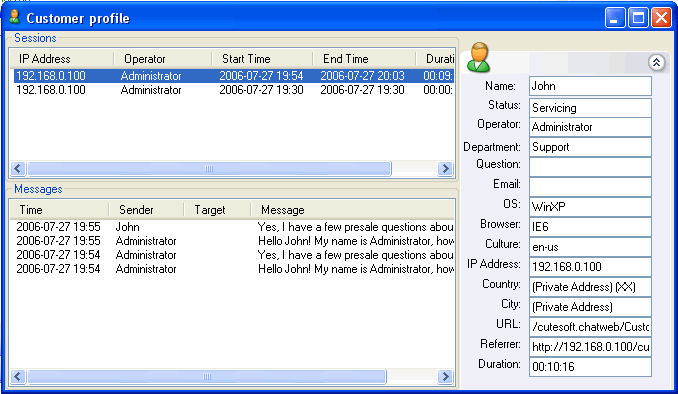
Task: Select Administrator's 19:55 Hello John message
Action: tap(233, 241)
